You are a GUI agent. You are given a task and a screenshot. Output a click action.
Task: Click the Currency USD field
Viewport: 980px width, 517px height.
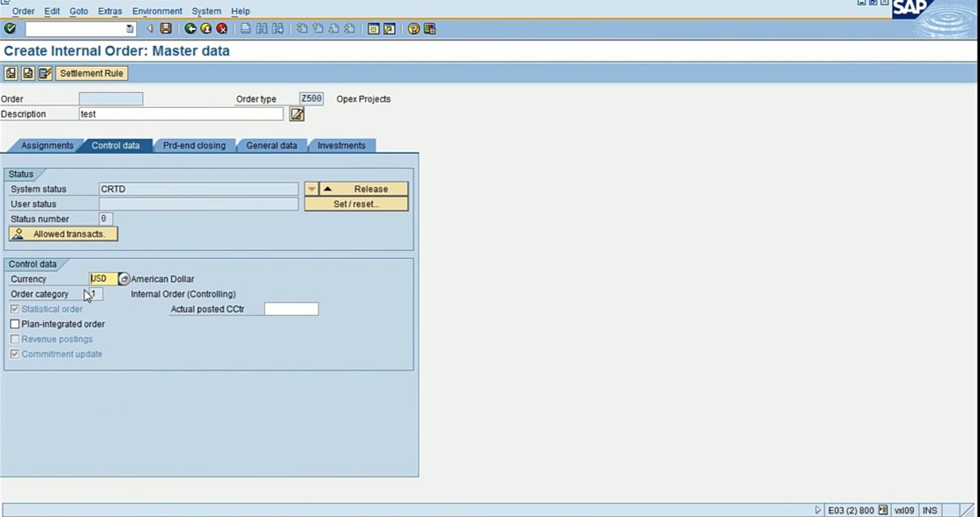[x=103, y=279]
